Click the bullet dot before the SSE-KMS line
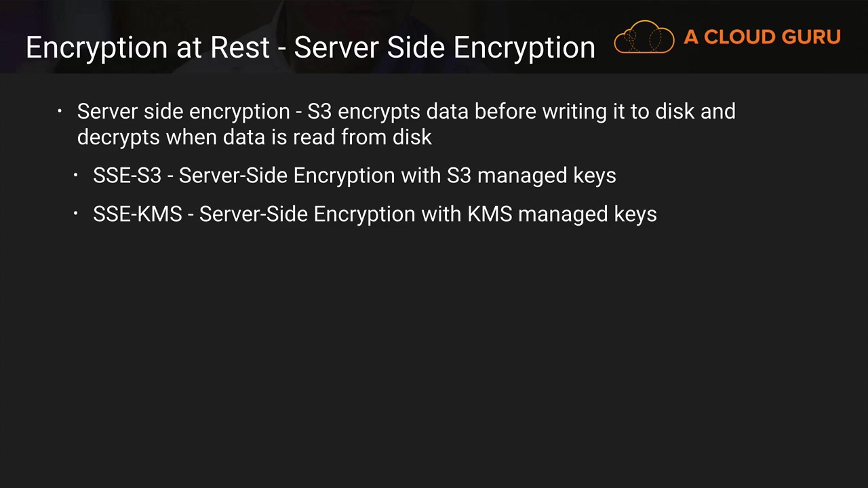 point(76,214)
